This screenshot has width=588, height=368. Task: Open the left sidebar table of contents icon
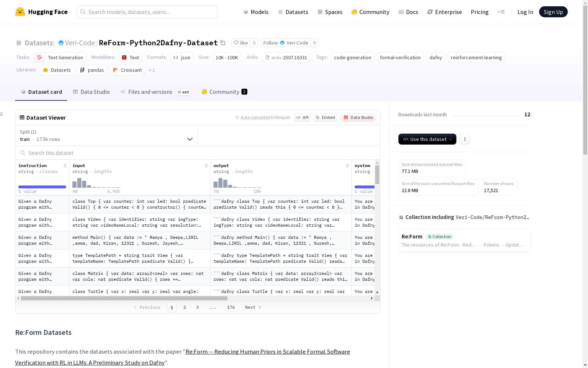click(x=2, y=114)
